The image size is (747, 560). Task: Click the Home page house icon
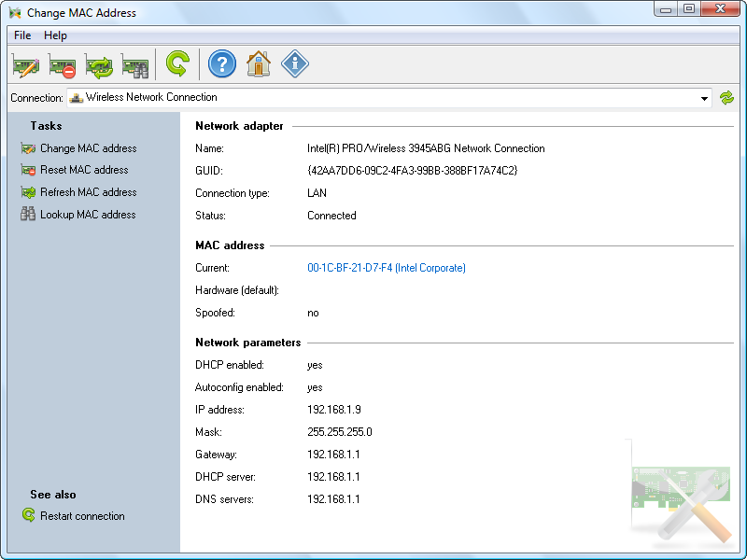coord(259,64)
